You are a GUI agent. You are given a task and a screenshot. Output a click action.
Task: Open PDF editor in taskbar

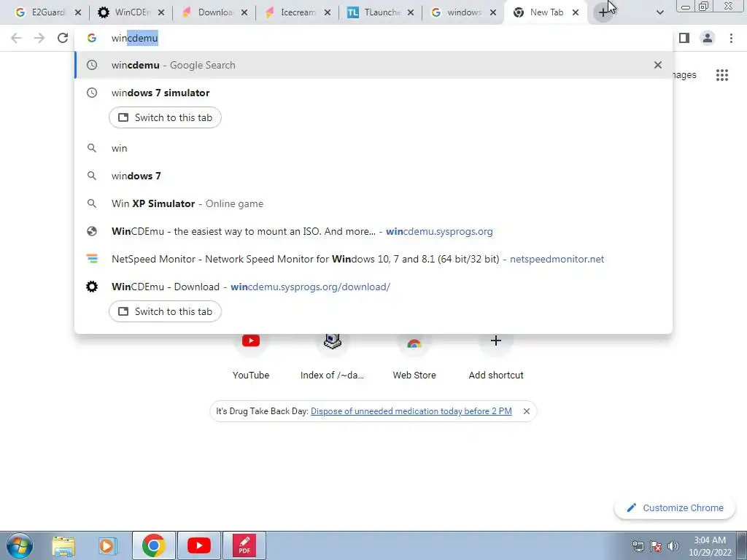tap(244, 545)
